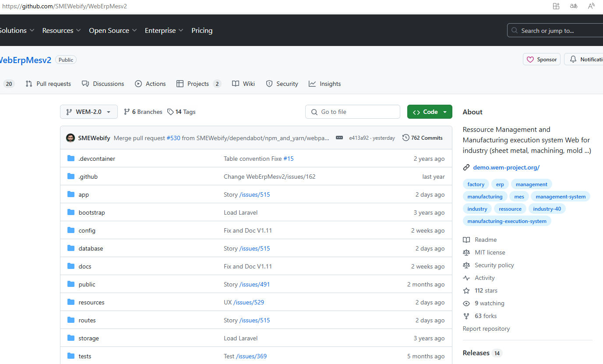Click the tests folder icon
Image resolution: width=603 pixels, height=364 pixels.
pos(71,356)
